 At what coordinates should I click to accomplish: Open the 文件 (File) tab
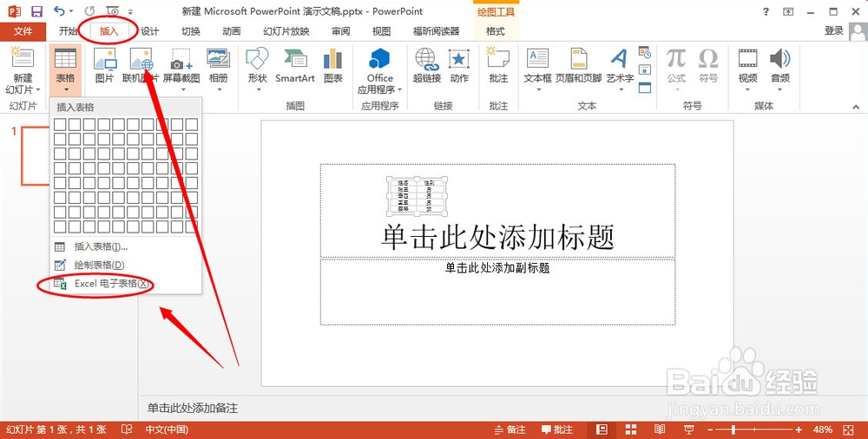click(x=23, y=31)
